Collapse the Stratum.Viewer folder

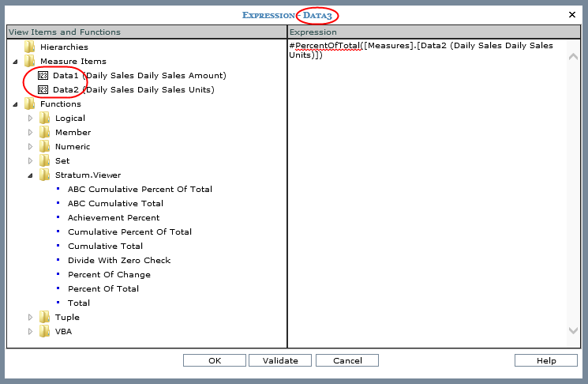pyautogui.click(x=30, y=175)
